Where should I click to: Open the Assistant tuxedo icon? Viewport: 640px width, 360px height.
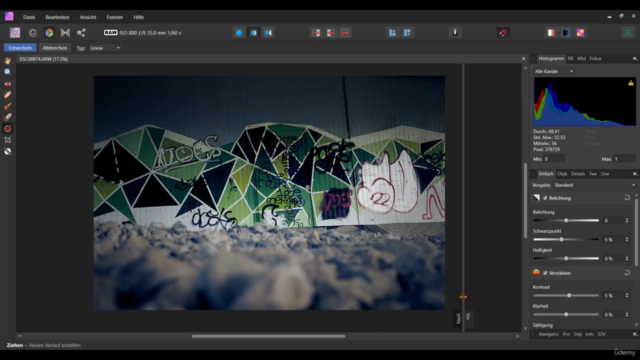[x=455, y=33]
